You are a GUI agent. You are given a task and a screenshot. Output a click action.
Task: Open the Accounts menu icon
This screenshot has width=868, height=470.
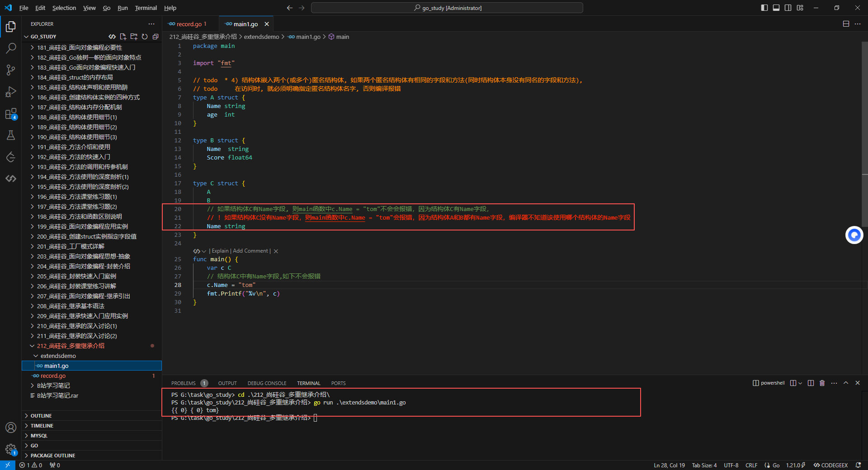tap(11, 428)
